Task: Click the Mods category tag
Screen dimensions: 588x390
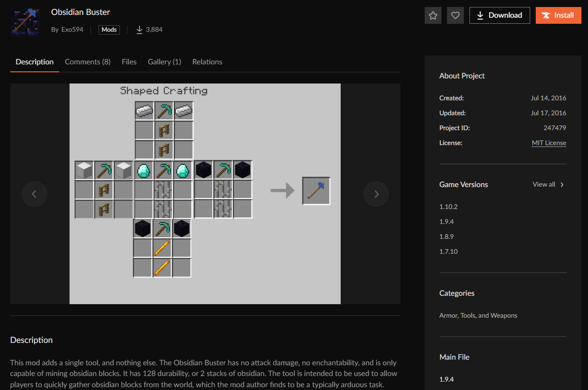Action: [109, 29]
